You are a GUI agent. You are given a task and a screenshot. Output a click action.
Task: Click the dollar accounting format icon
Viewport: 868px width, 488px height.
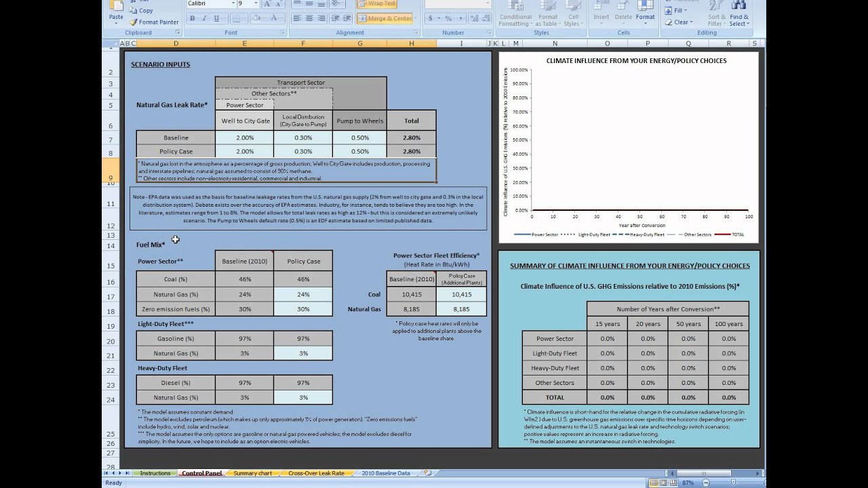[430, 18]
